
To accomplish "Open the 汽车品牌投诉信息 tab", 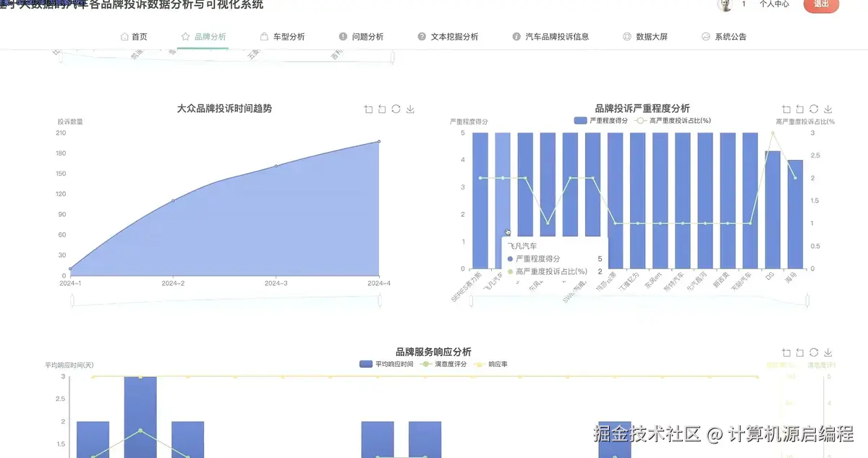I will 550,36.
